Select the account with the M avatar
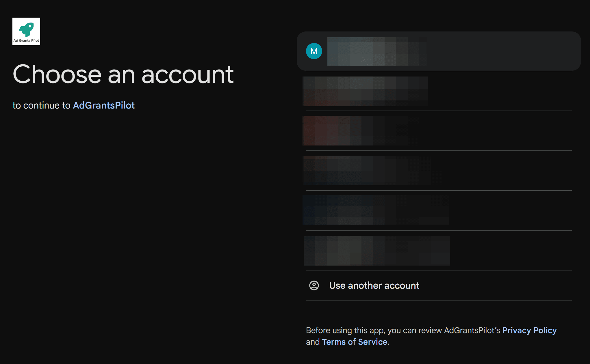Viewport: 590px width, 364px height. click(x=439, y=51)
